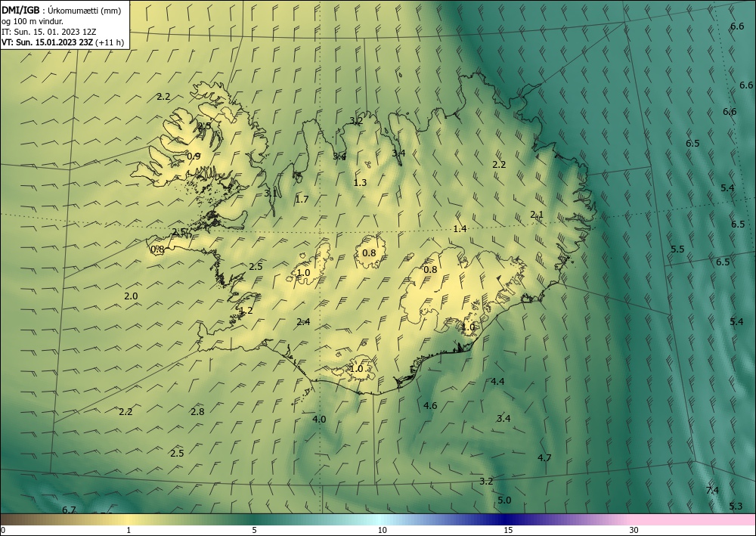Screen dimensions: 756x536
Task: Click the IT: Sun. 15. 01. 2023 12Z line
Action: [48, 32]
